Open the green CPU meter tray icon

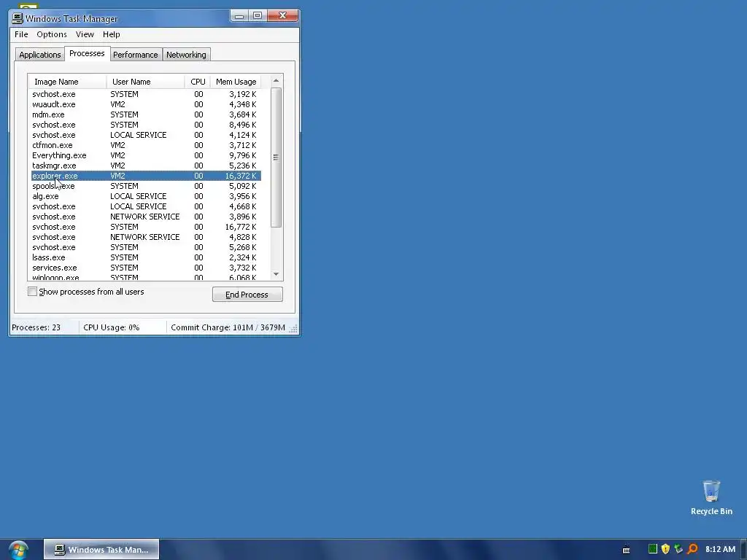[653, 549]
